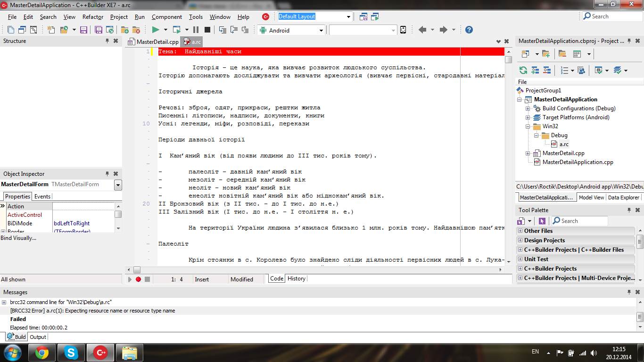Screen dimensions: 644x362
Task: Click the black Stop program button
Action: point(207,30)
